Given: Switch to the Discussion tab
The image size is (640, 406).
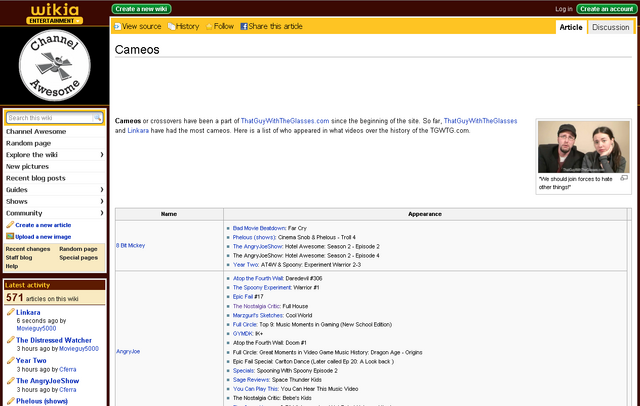Looking at the screenshot, I should (611, 27).
